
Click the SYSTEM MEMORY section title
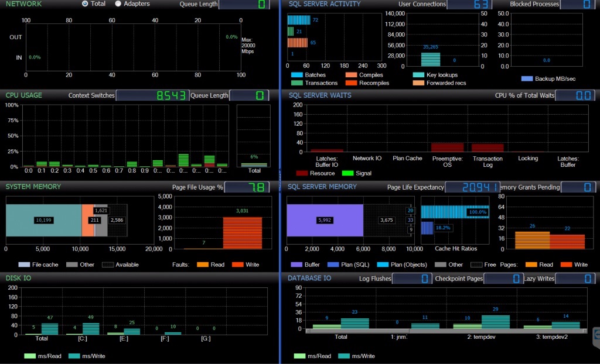(x=33, y=187)
